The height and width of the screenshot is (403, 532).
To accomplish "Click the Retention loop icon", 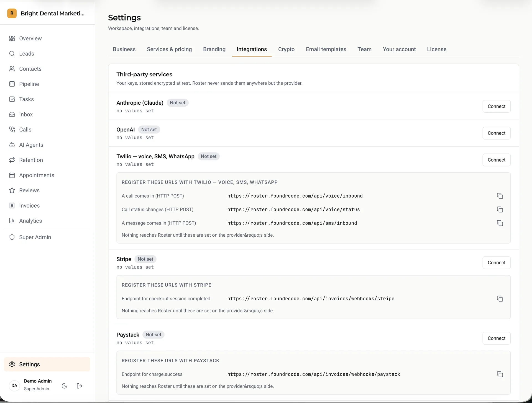I will pyautogui.click(x=12, y=160).
